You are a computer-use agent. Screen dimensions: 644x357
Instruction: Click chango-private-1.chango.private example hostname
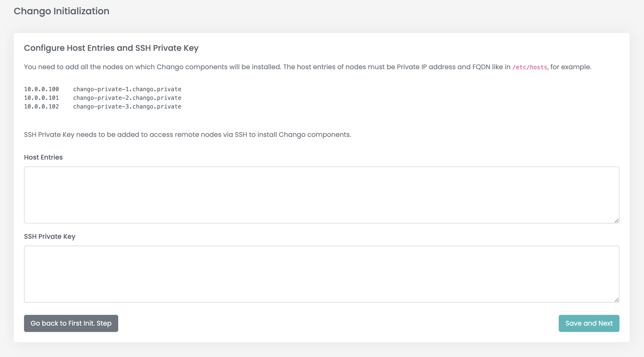127,89
